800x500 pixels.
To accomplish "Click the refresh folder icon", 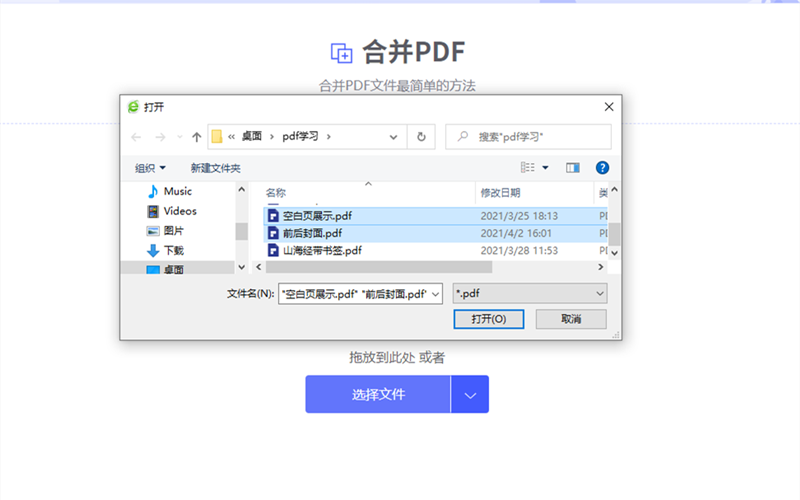I will pos(421,137).
